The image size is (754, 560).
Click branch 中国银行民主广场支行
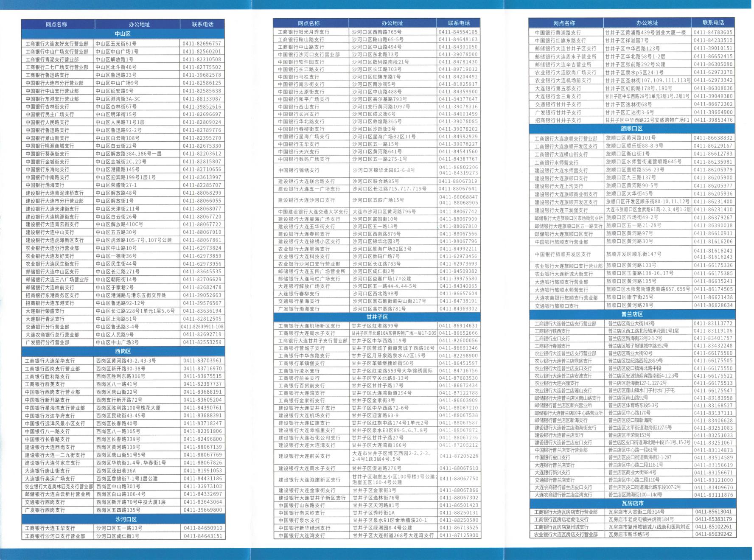50,115
